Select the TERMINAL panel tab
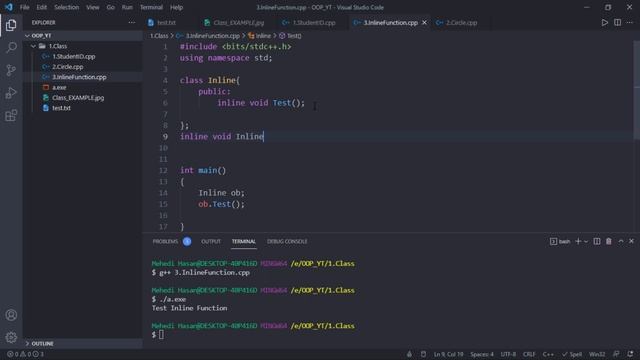The image size is (640, 360). tap(244, 241)
